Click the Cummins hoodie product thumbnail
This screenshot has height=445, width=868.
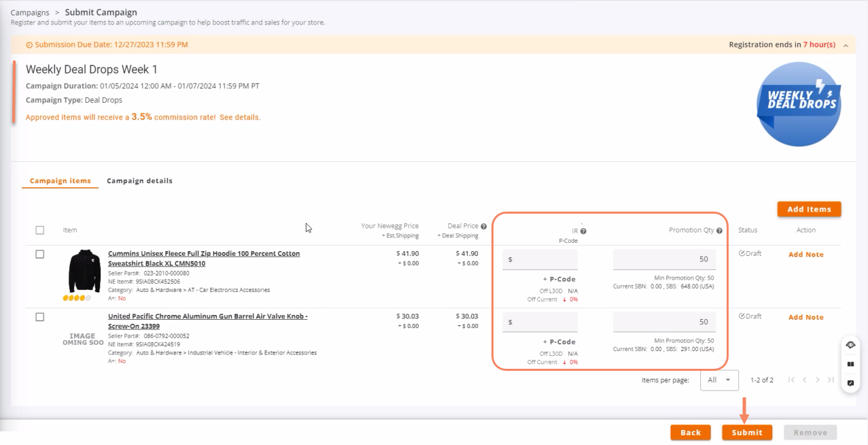coord(84,271)
